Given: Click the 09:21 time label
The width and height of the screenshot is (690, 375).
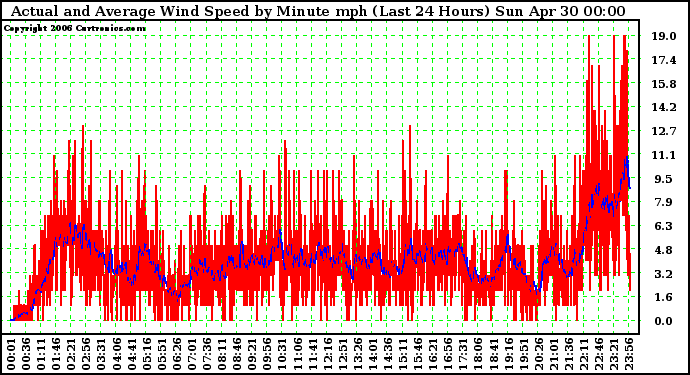Looking at the screenshot, I should [252, 354].
